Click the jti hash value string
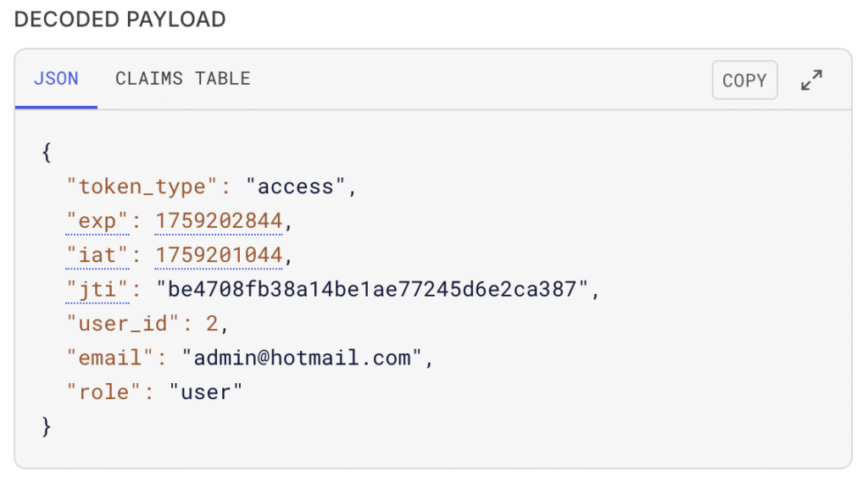Viewport: 868px width, 489px height. click(372, 289)
